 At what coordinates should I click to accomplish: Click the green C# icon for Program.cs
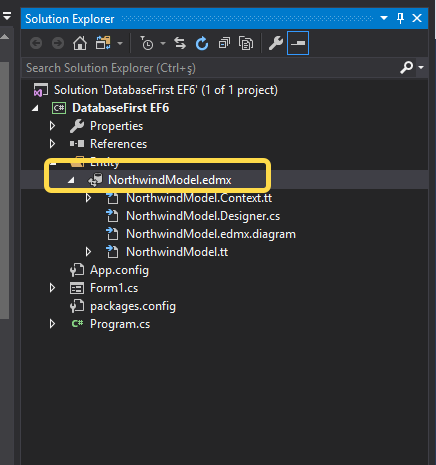click(x=77, y=323)
